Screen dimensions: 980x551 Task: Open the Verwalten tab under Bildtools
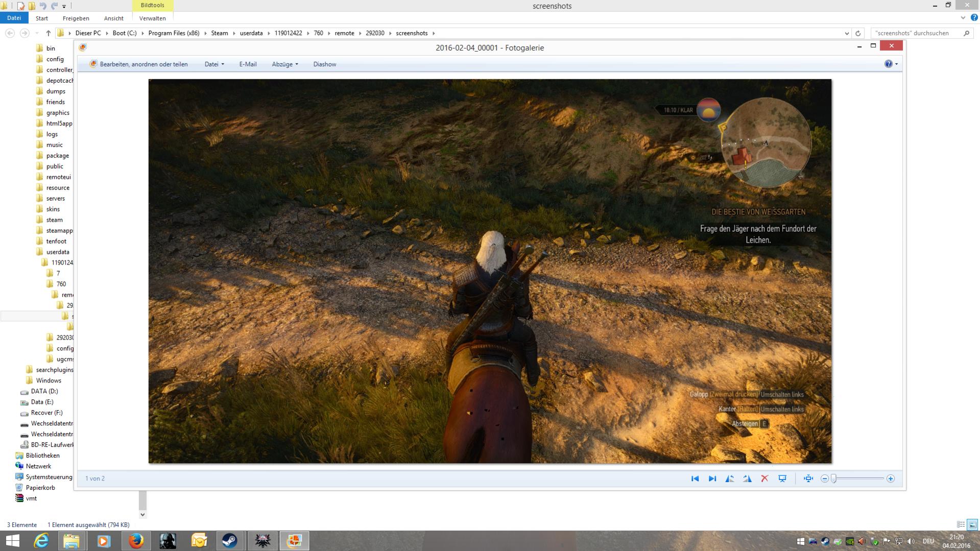pos(152,18)
